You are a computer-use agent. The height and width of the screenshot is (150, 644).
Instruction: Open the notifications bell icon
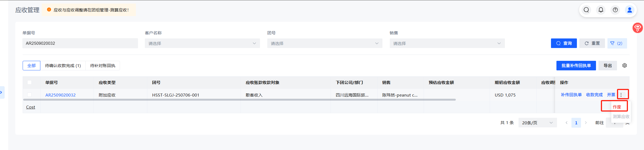pos(601,10)
